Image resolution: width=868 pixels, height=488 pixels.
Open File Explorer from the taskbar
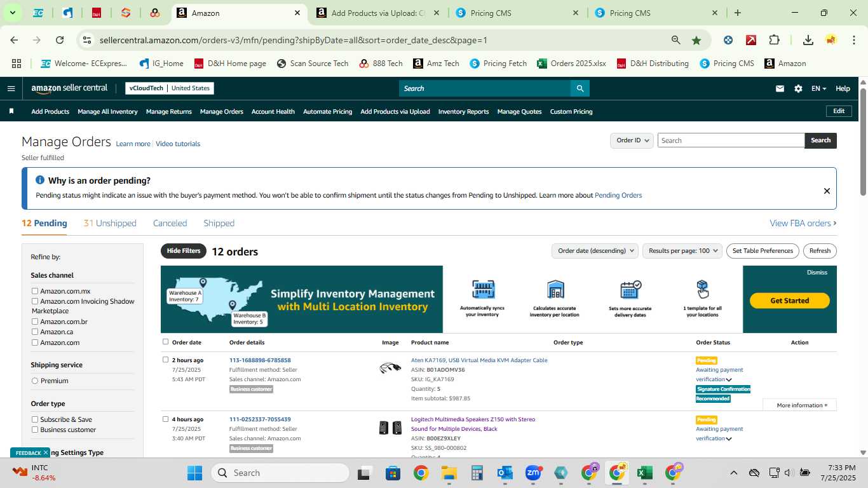tap(449, 473)
